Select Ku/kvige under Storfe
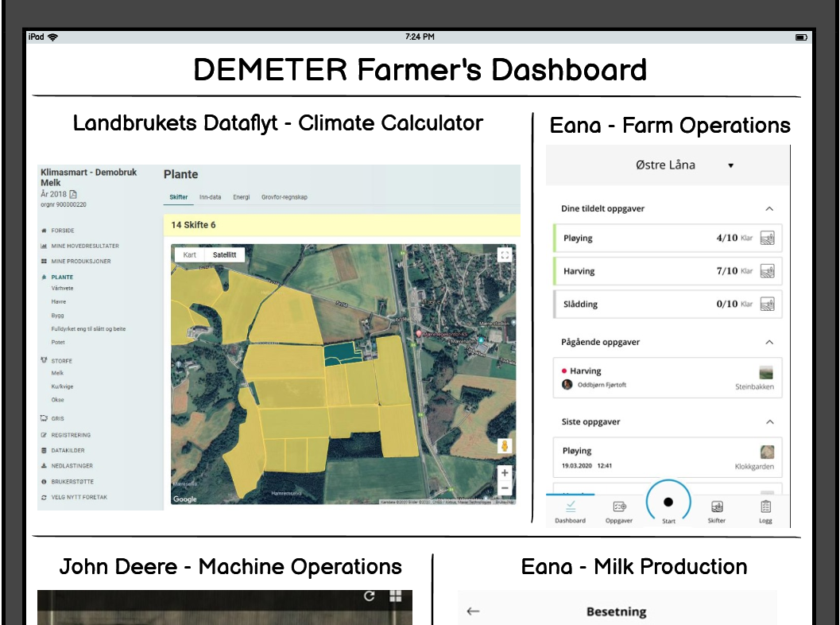 (62, 386)
